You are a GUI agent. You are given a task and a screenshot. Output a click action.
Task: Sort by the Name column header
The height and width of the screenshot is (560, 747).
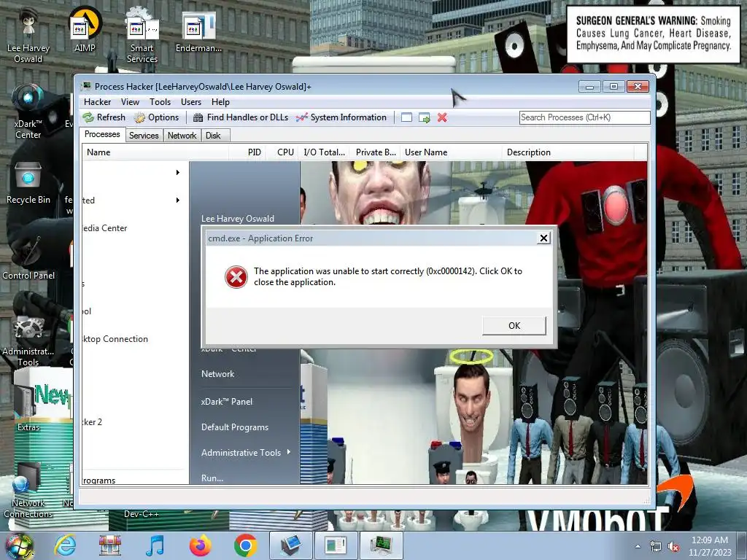coord(155,152)
